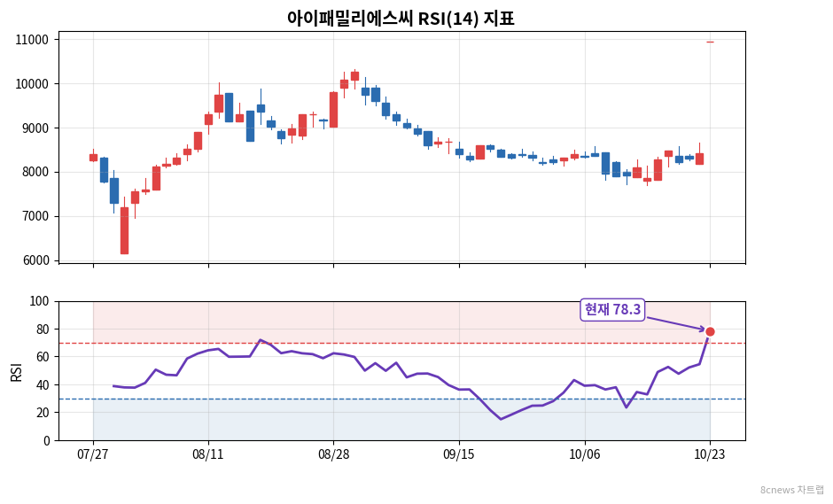Click the 7000 price axis label

[35, 216]
